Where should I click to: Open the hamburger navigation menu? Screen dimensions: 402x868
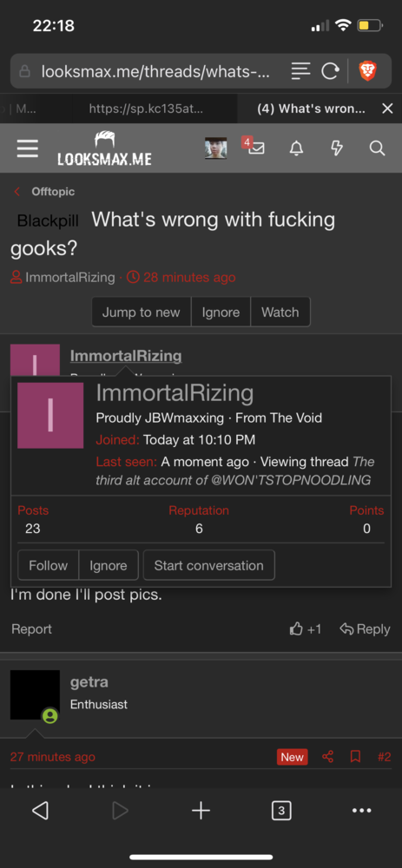tap(27, 148)
